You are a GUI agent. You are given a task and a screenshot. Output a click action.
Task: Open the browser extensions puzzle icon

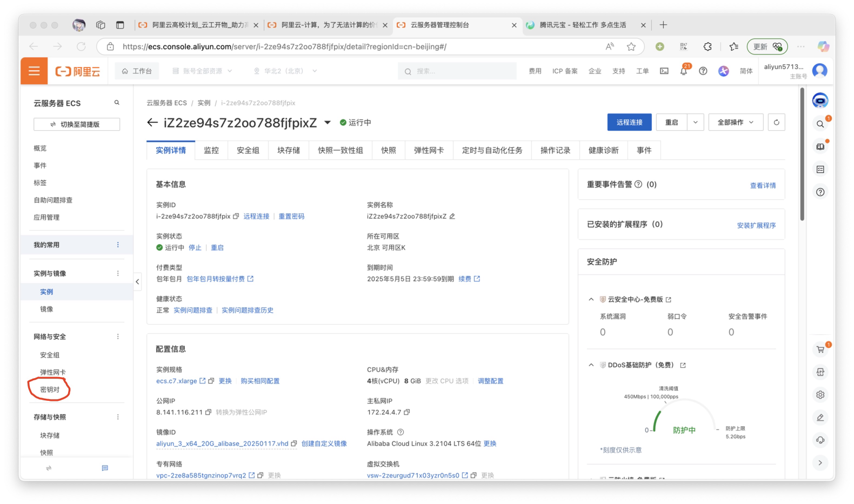(x=708, y=46)
